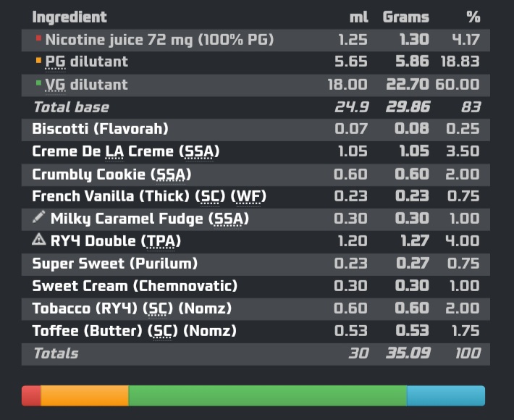The image size is (514, 420).
Task: Click PG dilutant percentage 18.83
Action: pos(460,62)
